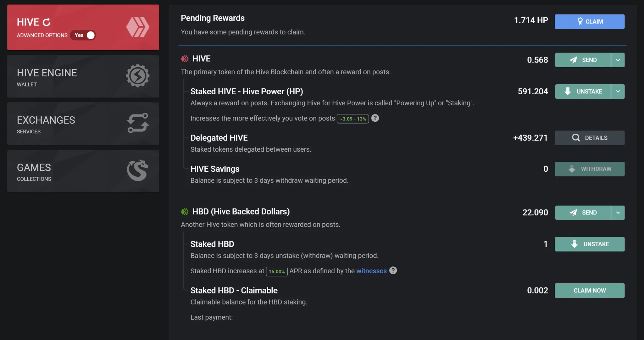The image size is (644, 340).
Task: Click help icon next to vote percentage badge
Action: click(x=375, y=118)
